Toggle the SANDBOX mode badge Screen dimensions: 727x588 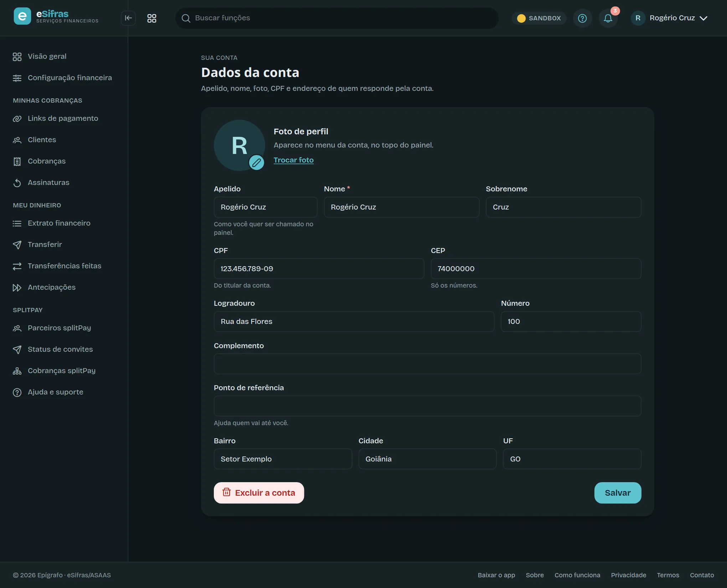[539, 18]
